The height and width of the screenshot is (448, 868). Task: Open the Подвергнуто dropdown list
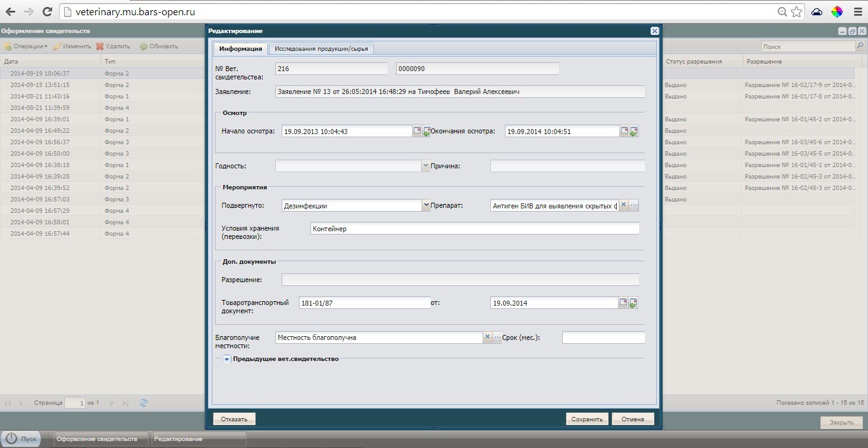(x=425, y=205)
